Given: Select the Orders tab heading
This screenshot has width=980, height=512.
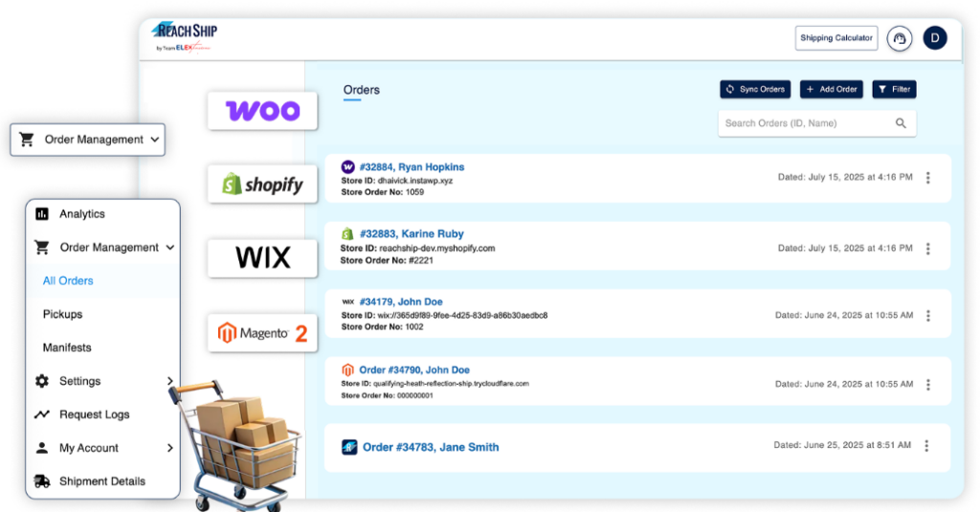Looking at the screenshot, I should click(361, 90).
